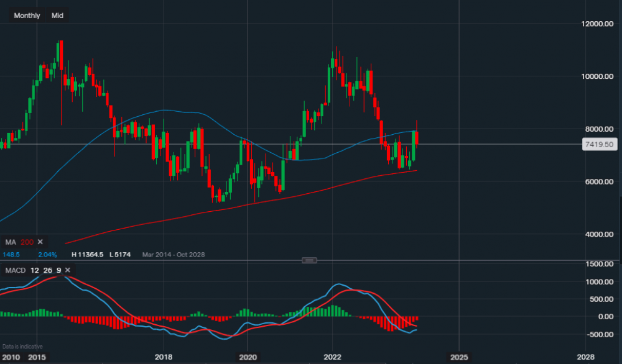
Task: Click the MACD indicator label
Action: (16, 270)
